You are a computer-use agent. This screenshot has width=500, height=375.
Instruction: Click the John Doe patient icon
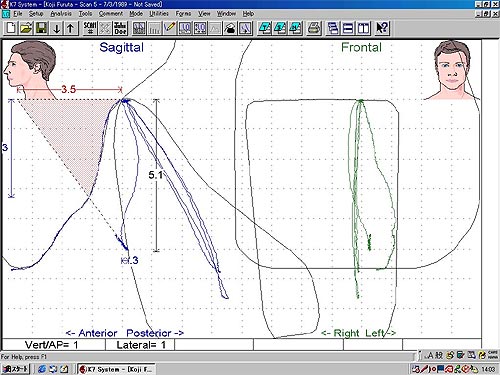click(120, 28)
